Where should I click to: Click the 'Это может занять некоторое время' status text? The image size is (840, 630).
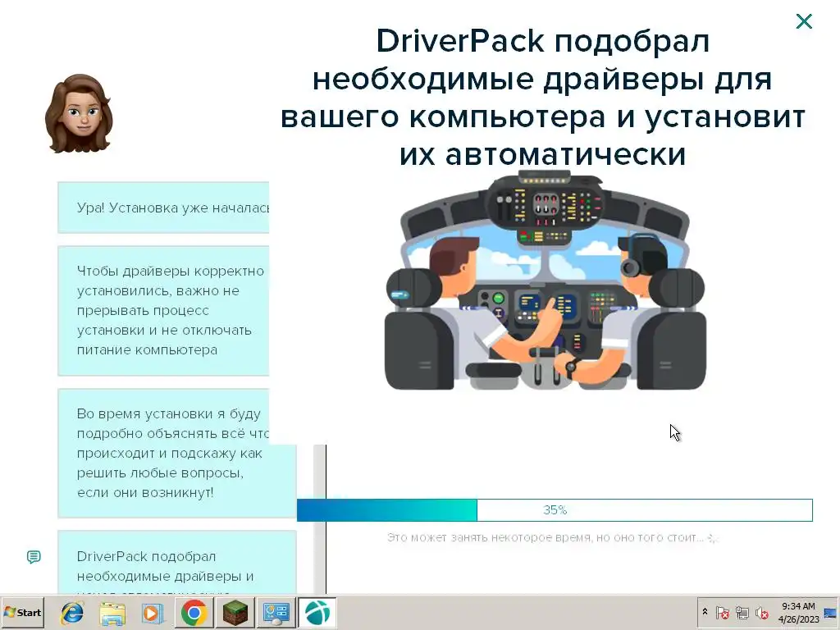(x=546, y=537)
